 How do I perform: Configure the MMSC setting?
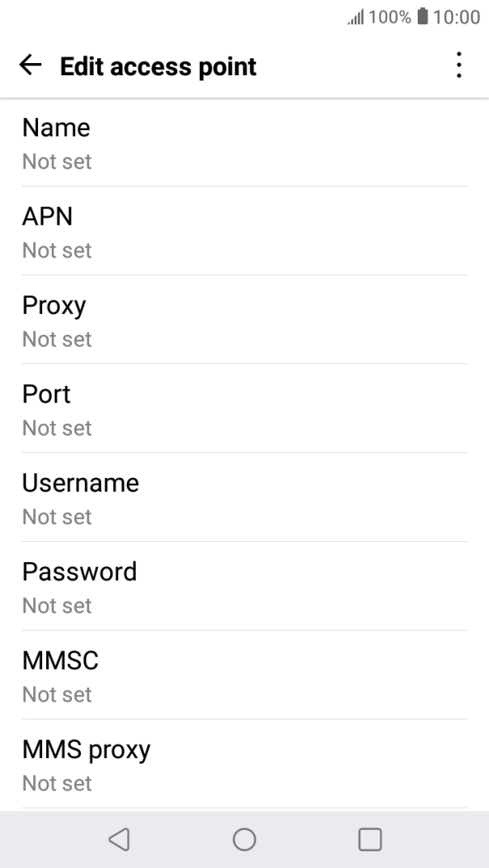[x=244, y=676]
